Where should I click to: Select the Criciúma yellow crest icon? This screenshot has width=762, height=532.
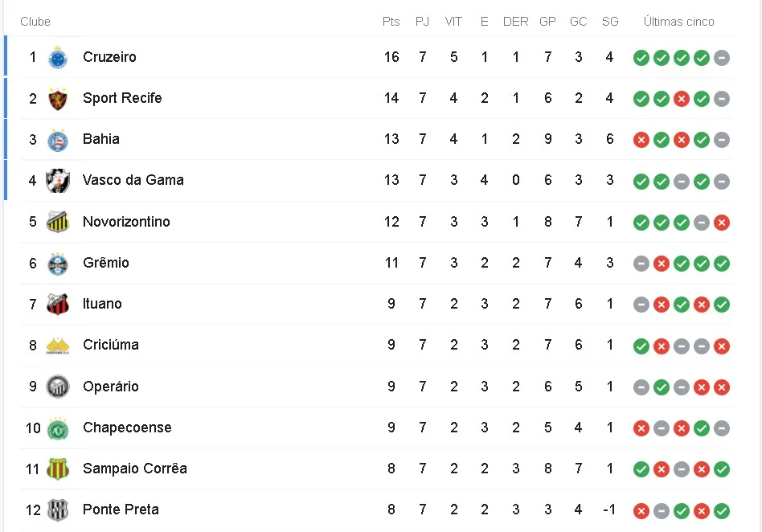pos(58,346)
